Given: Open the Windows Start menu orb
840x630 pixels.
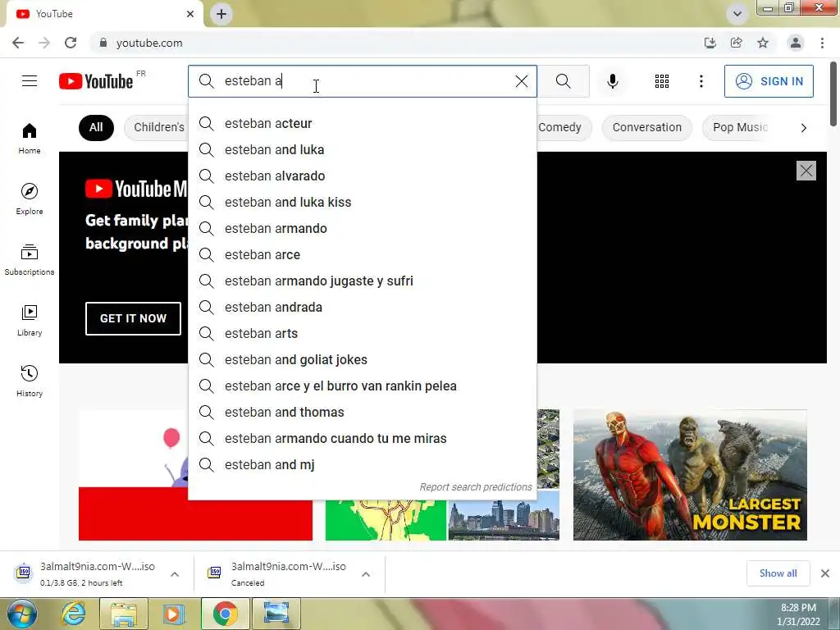Looking at the screenshot, I should (x=22, y=614).
